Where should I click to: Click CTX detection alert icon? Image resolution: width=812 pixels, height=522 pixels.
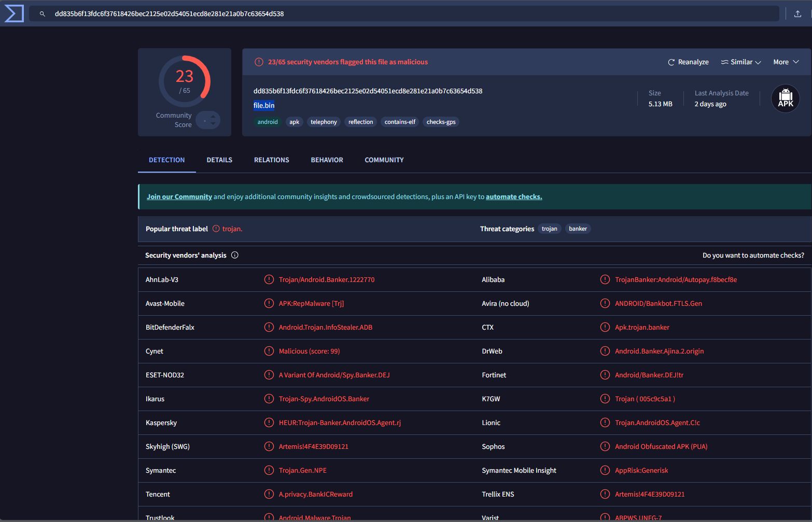coord(605,327)
